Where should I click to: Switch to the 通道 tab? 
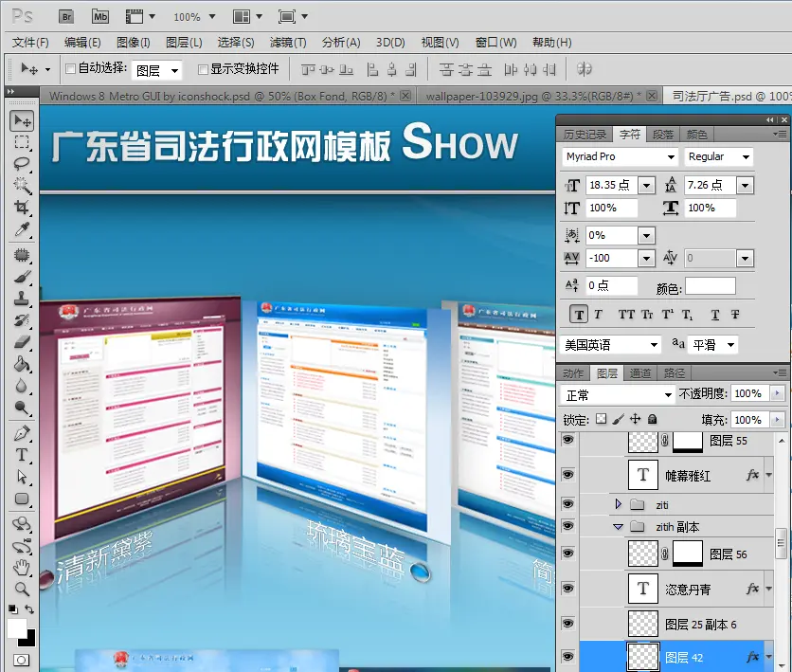[640, 373]
